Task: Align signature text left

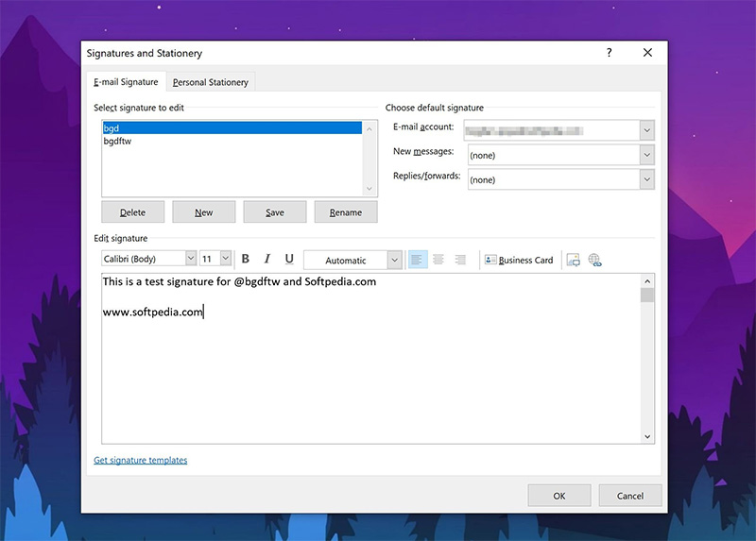Action: click(417, 260)
